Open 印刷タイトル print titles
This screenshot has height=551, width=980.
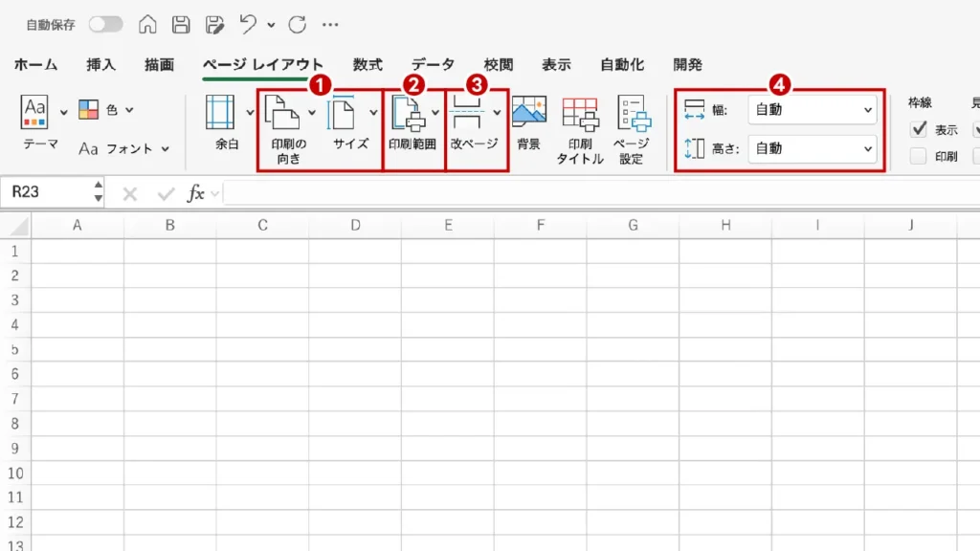coord(580,113)
